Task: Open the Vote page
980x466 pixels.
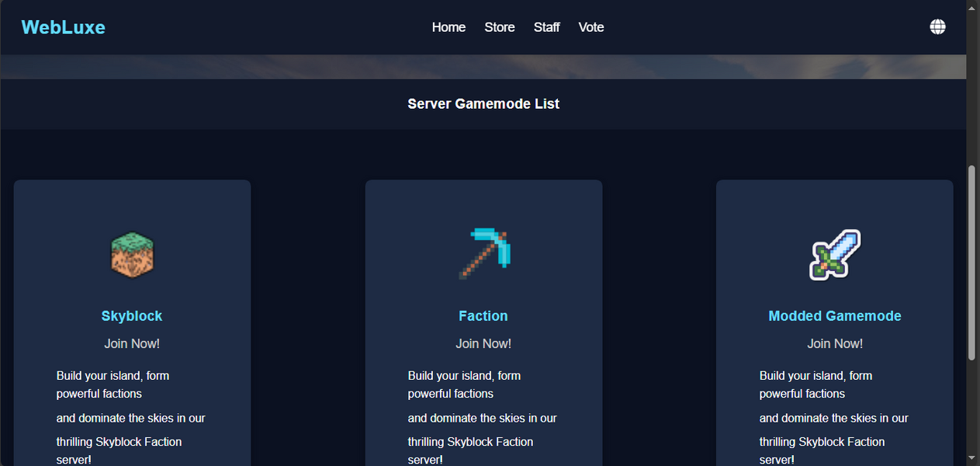Action: pos(591,27)
